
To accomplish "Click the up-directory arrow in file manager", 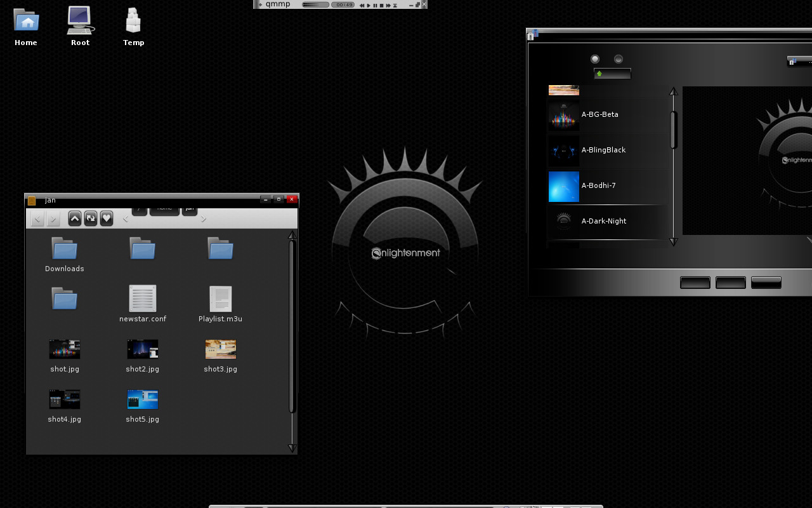I will 75,218.
